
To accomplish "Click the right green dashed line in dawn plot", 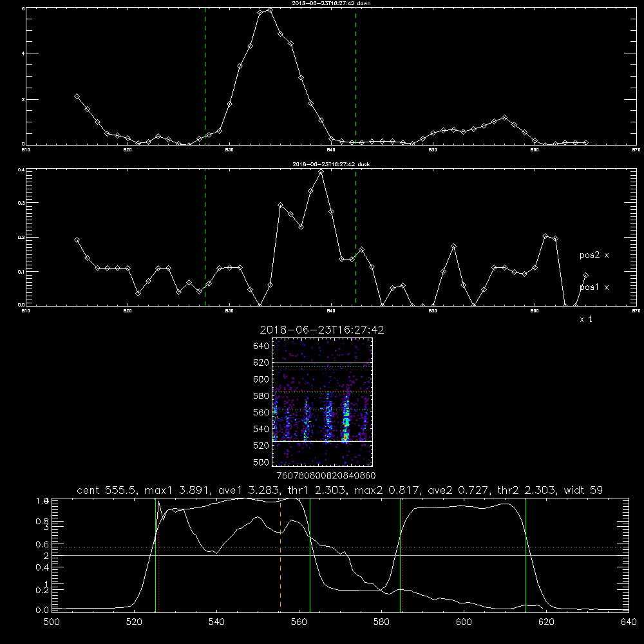I will coord(355,76).
